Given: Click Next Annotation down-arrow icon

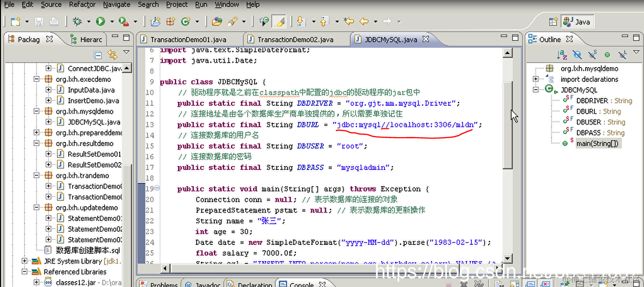Looking at the screenshot, I should [301, 22].
